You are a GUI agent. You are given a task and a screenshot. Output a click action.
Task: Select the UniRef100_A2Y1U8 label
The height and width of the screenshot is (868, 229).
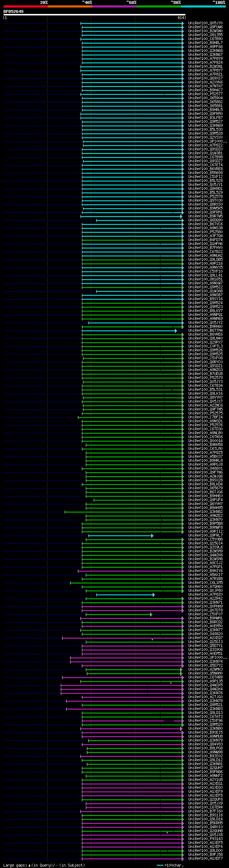(x=205, y=780)
